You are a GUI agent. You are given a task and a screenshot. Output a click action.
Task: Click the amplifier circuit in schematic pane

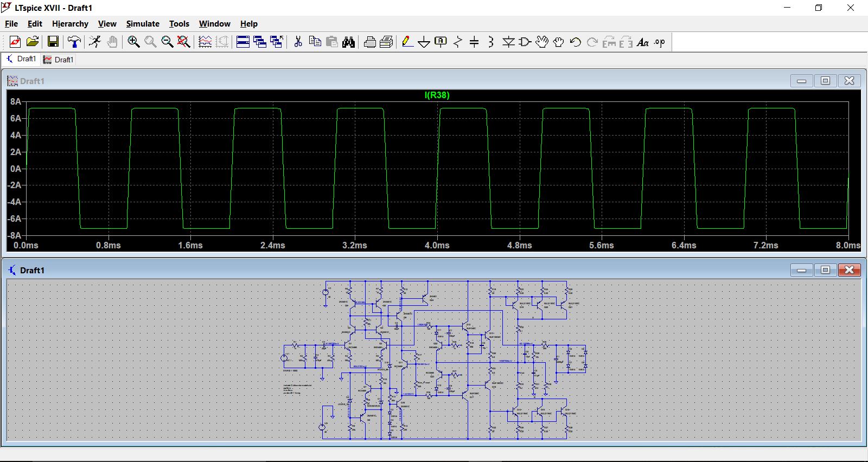point(435,360)
